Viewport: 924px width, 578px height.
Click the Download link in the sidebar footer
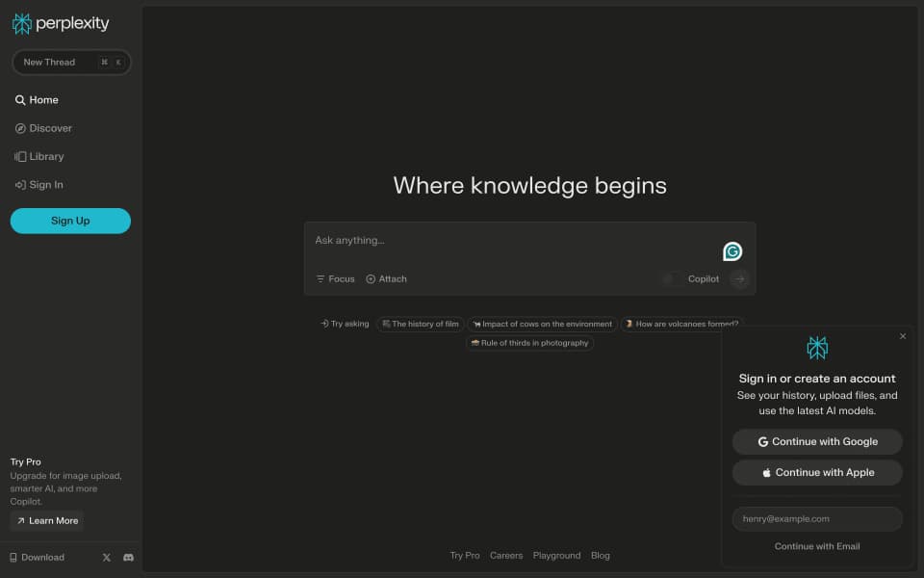38,558
